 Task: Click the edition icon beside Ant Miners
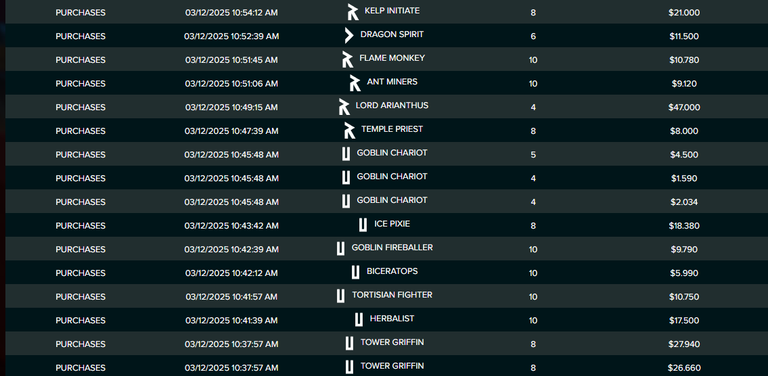coord(355,83)
